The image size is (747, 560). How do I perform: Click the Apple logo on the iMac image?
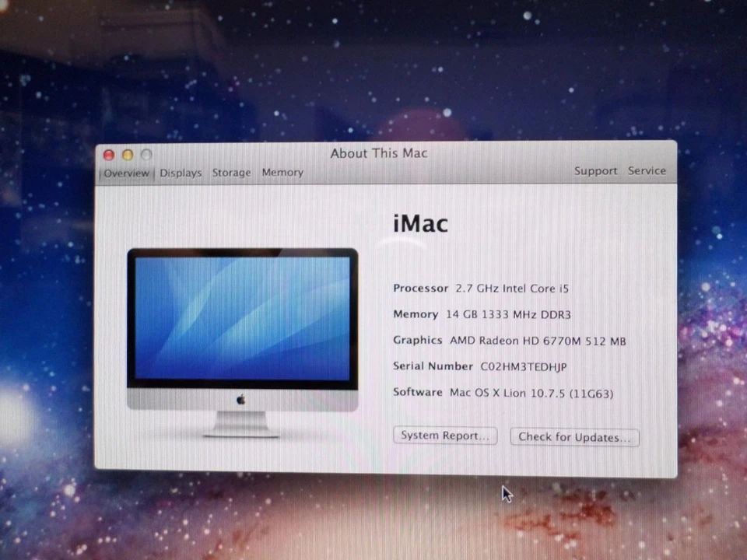pos(241,399)
